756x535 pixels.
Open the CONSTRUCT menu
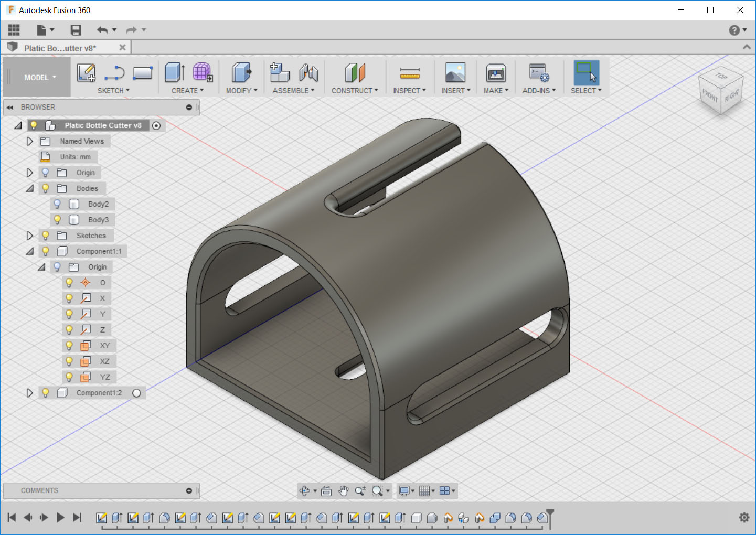point(355,91)
